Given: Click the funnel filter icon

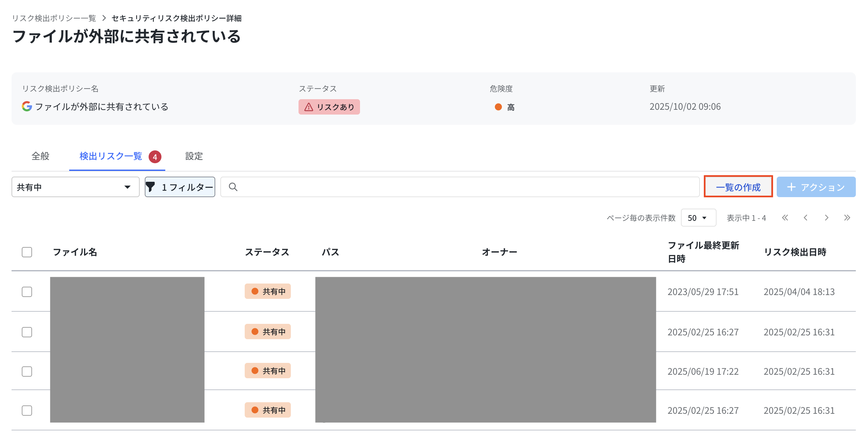Looking at the screenshot, I should [151, 187].
